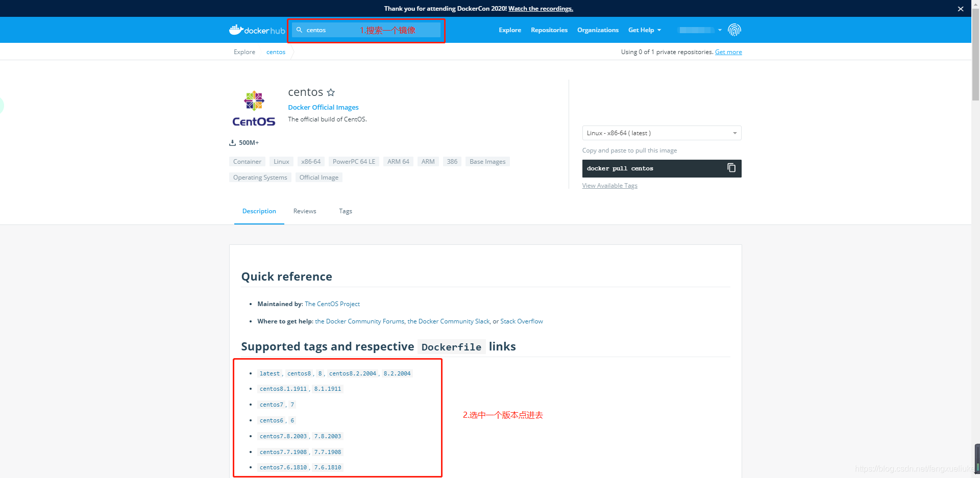Click Explore in the breadcrumb
The width and height of the screenshot is (980, 478).
(244, 52)
